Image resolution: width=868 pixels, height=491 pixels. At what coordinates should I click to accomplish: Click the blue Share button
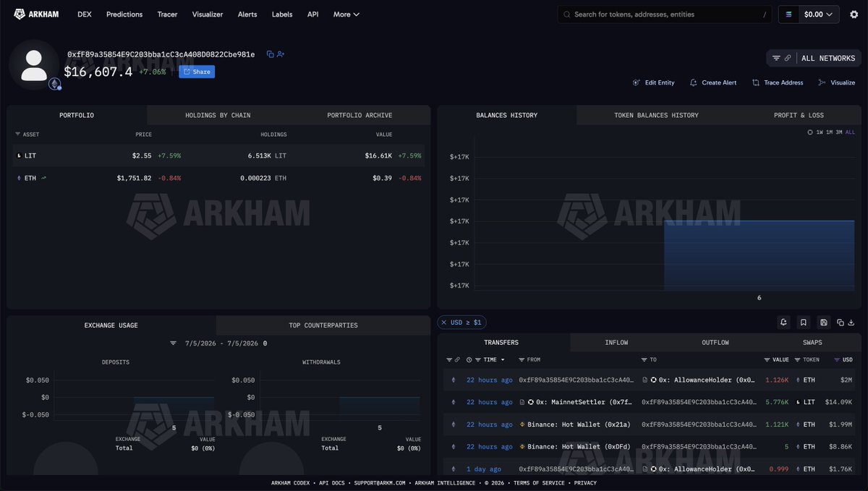(x=197, y=72)
